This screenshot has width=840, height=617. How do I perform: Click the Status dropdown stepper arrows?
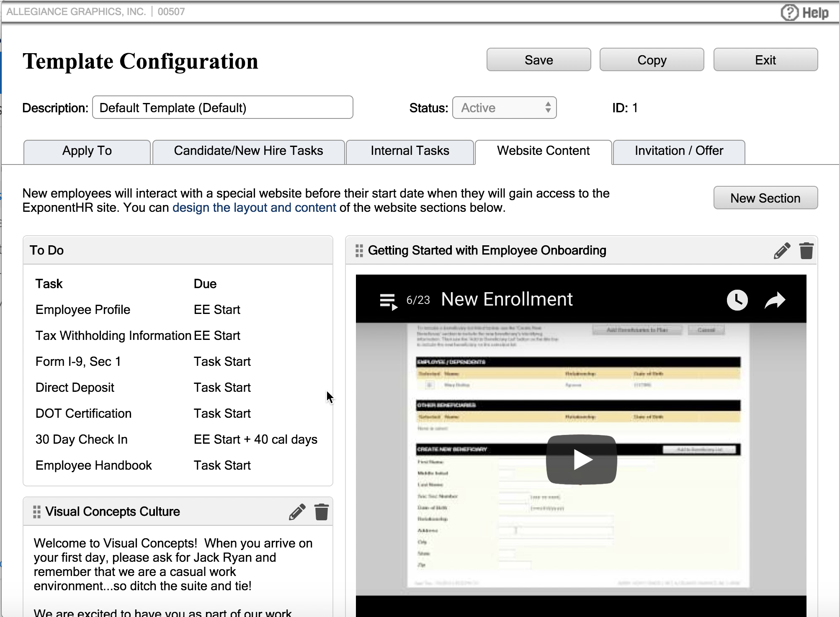pyautogui.click(x=548, y=108)
